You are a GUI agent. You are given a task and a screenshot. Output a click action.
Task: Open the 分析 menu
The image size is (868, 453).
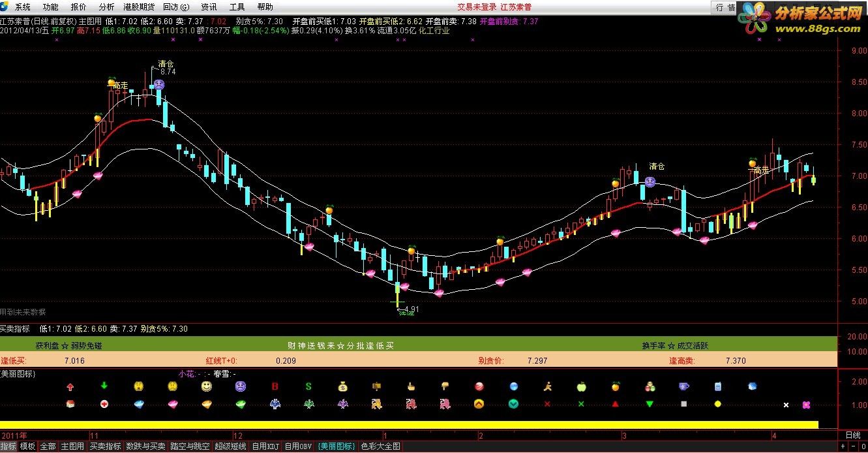106,7
